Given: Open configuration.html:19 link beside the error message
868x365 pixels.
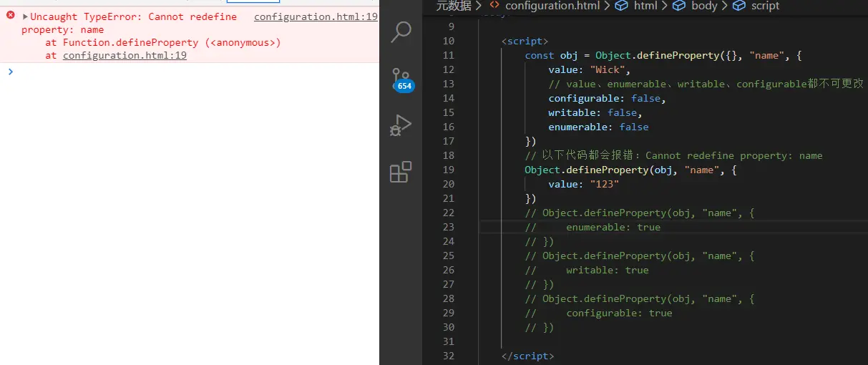Looking at the screenshot, I should click(x=316, y=16).
